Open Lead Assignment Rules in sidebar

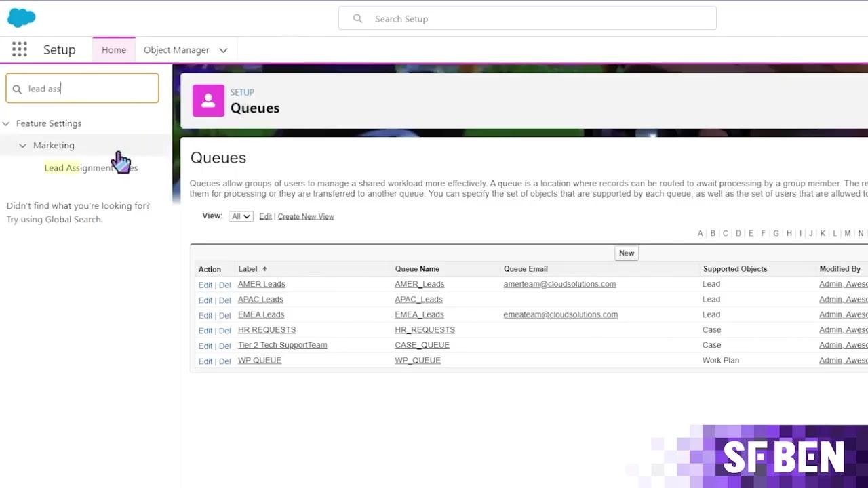(x=91, y=167)
